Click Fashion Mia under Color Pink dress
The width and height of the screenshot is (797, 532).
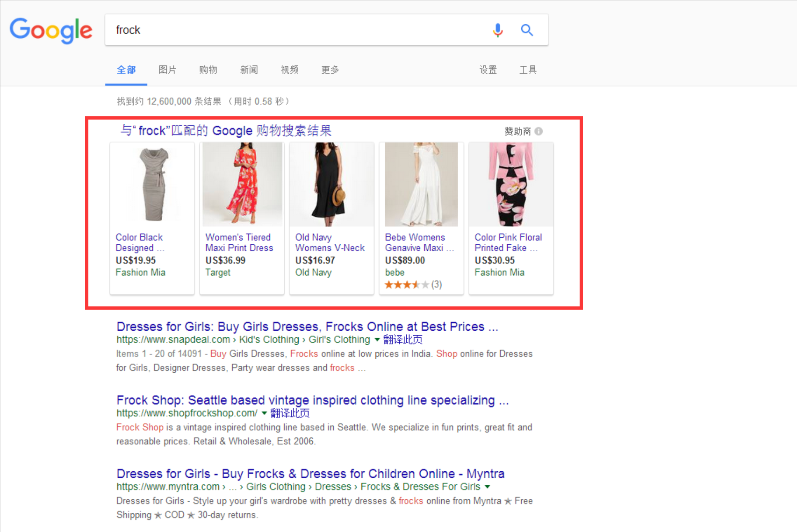499,272
